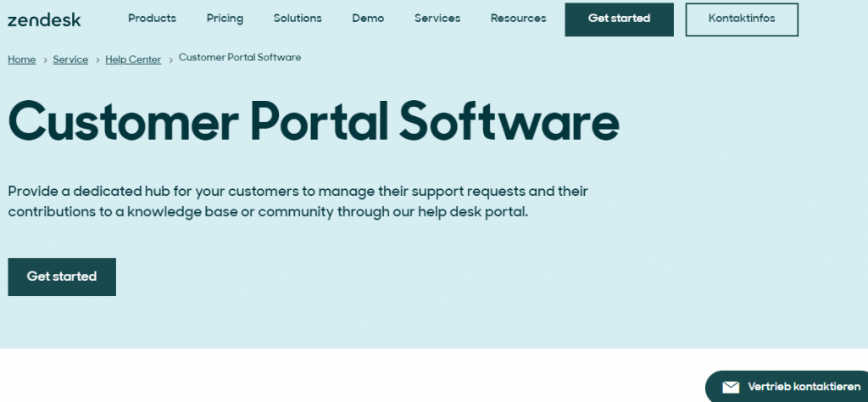Click the Kontaktinfos button
The image size is (868, 402).
[742, 20]
